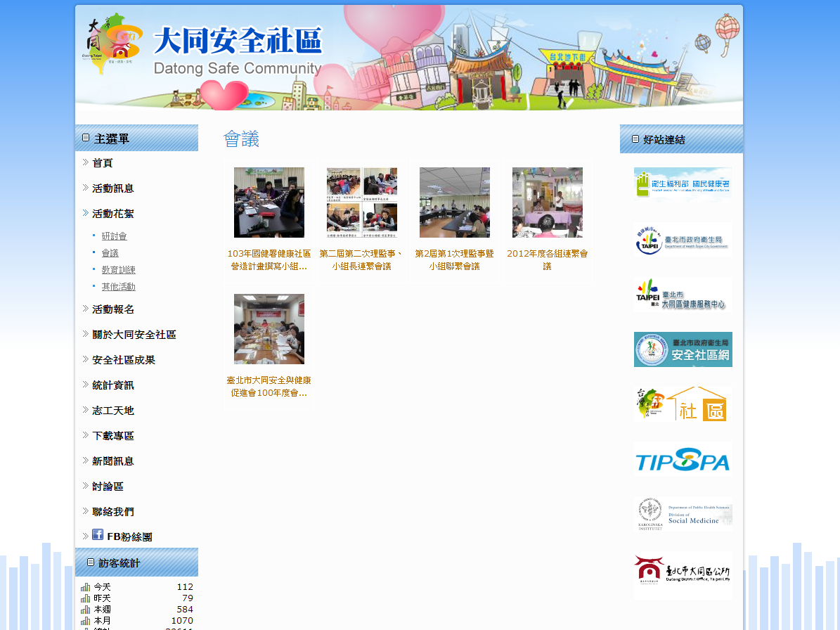The image size is (840, 630).
Task: Open Taipei City Department of Health logo
Action: (x=683, y=240)
